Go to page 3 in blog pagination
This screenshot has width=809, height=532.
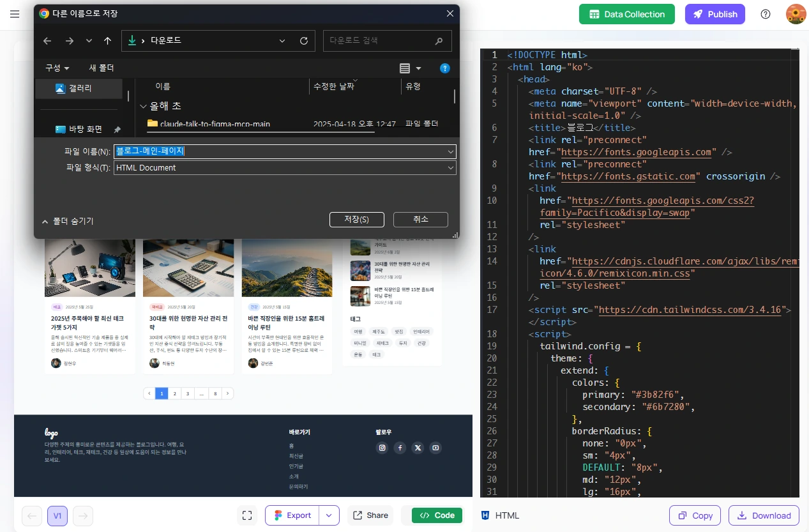tap(188, 393)
